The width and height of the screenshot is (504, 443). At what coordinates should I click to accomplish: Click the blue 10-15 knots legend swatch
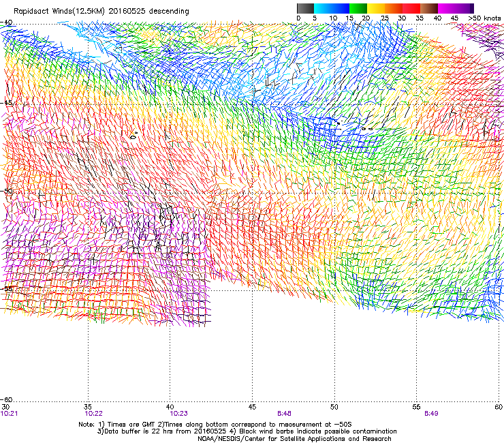click(341, 8)
